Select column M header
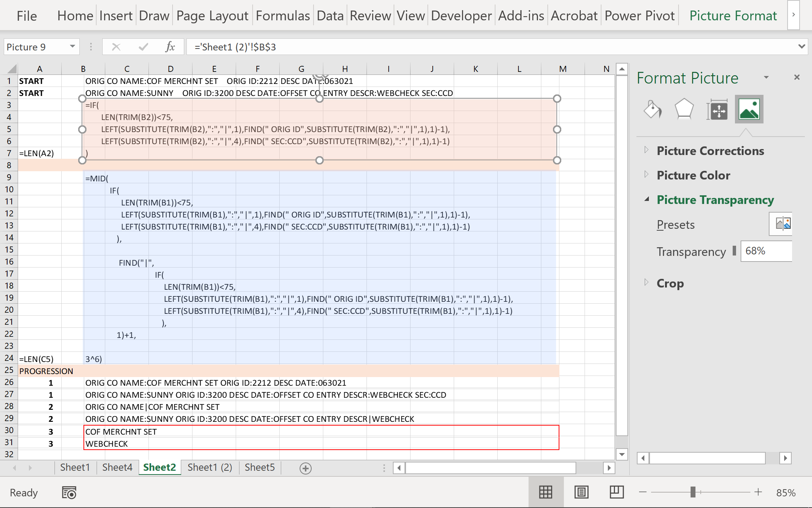812x508 pixels. coord(563,69)
